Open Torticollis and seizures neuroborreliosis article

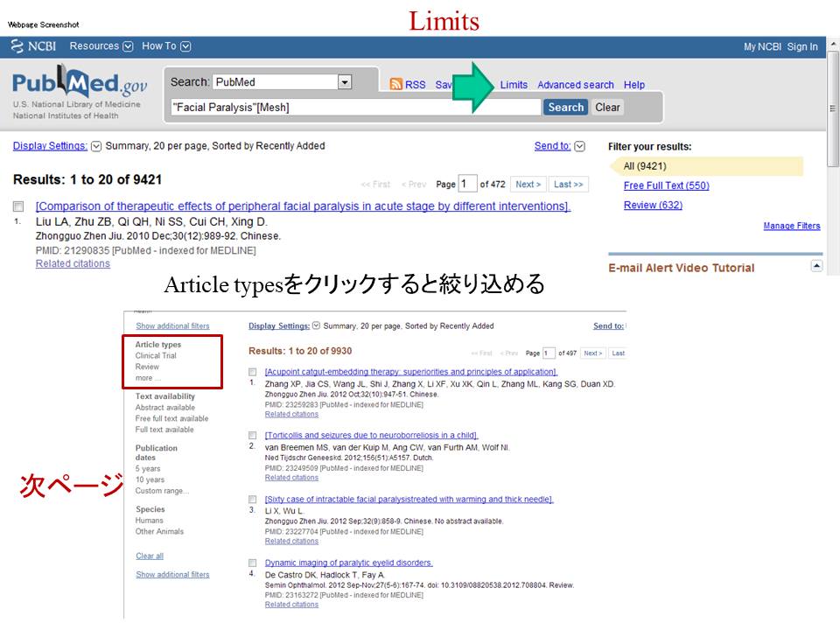pos(371,435)
